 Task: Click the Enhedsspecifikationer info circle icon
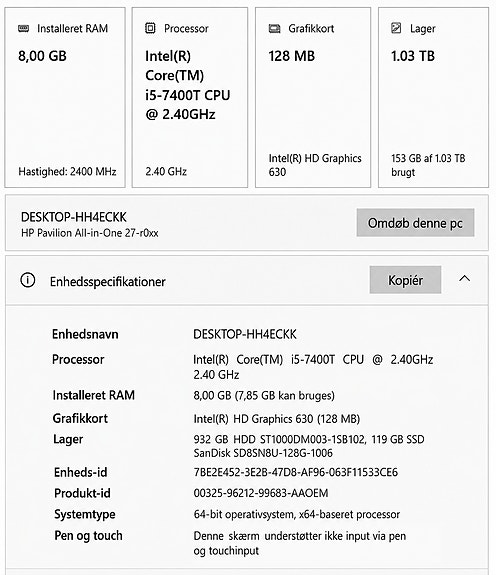point(27,280)
